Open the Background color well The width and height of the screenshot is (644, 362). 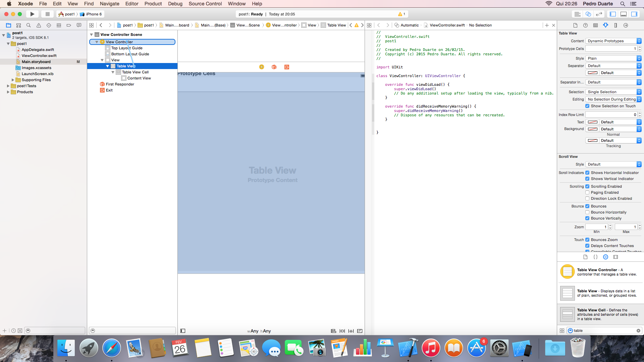coord(593,129)
